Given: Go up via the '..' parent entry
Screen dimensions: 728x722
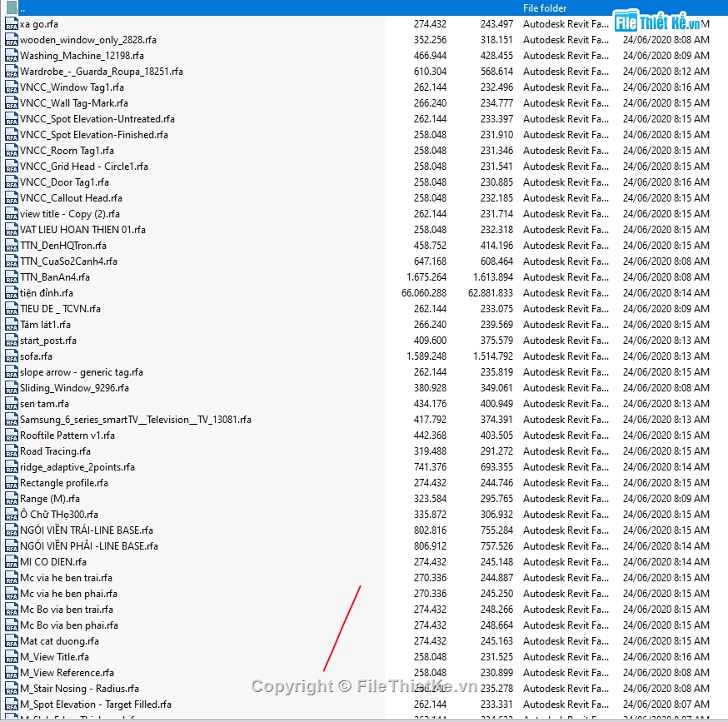Looking at the screenshot, I should (22, 8).
